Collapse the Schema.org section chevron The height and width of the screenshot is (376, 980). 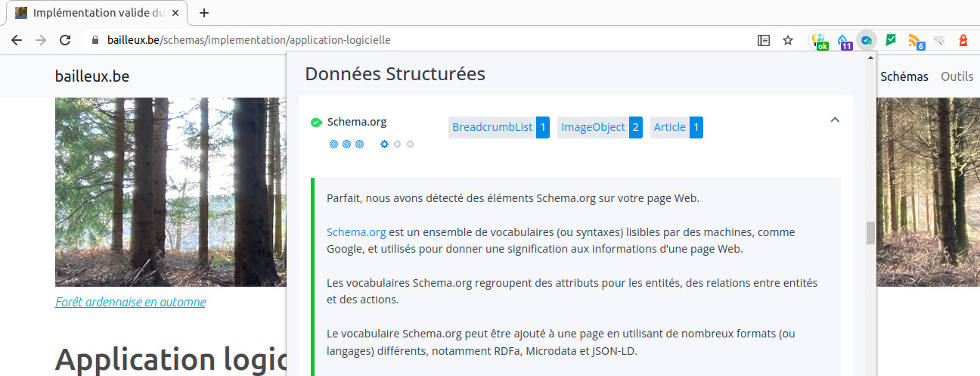click(835, 120)
